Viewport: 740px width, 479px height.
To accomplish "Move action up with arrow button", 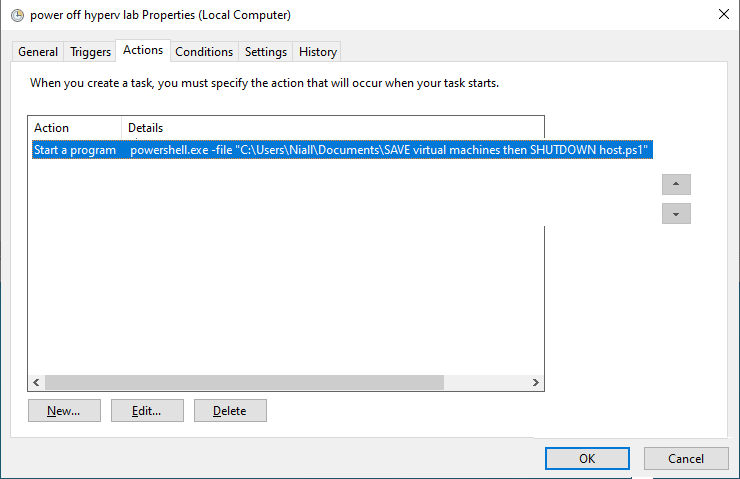I will (676, 184).
